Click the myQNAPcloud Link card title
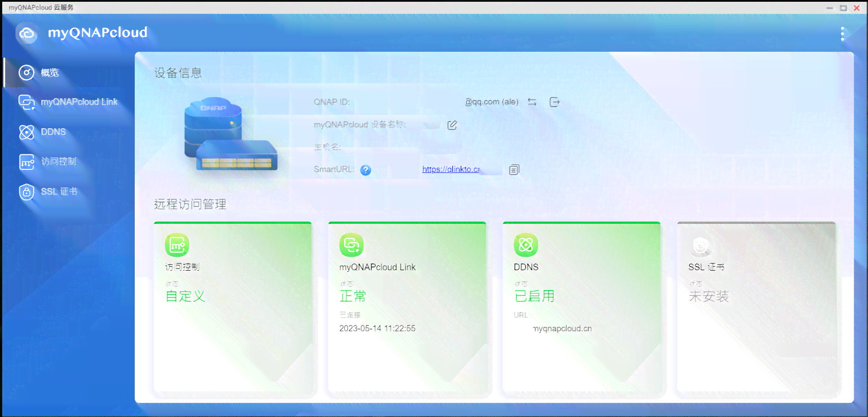The width and height of the screenshot is (868, 417). (x=377, y=267)
